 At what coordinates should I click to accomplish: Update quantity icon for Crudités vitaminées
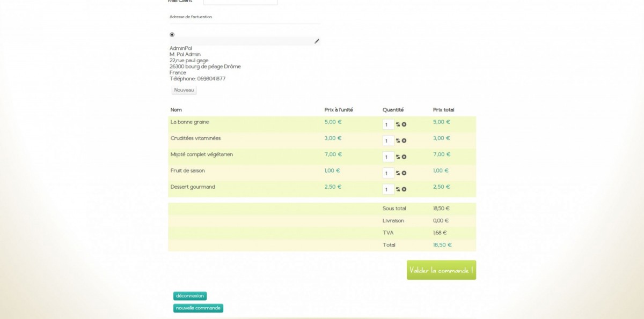(398, 140)
